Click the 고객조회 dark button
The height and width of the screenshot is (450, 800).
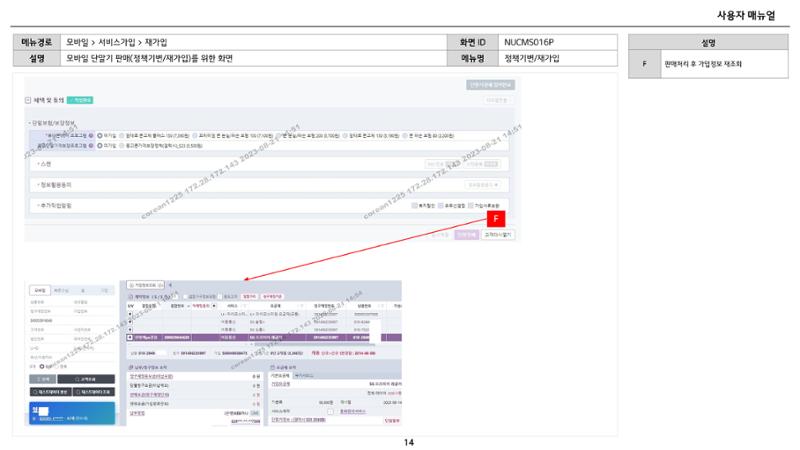[86, 379]
